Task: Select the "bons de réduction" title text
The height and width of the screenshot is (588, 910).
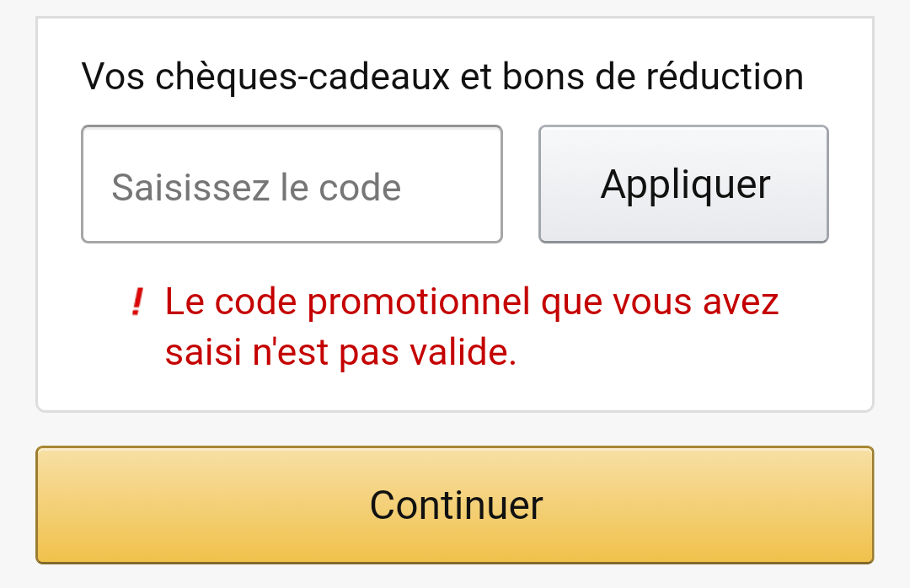Action: (x=653, y=78)
